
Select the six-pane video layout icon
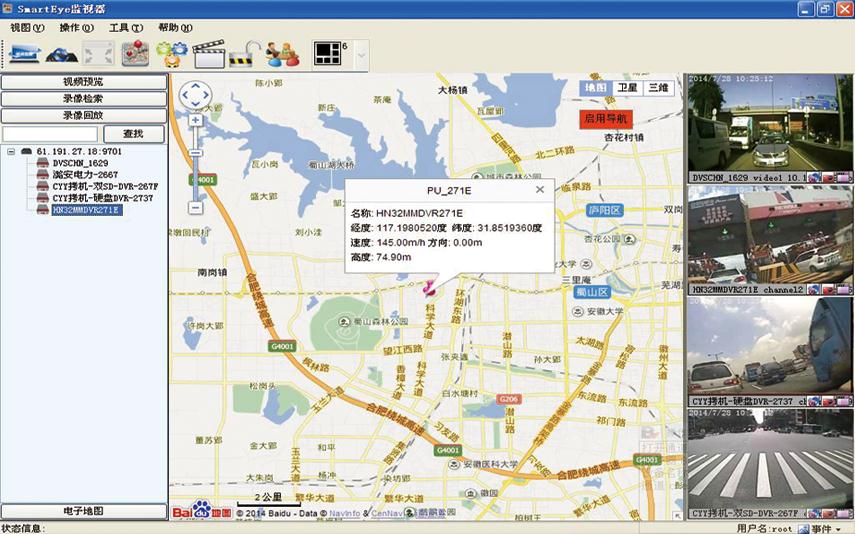tap(328, 54)
